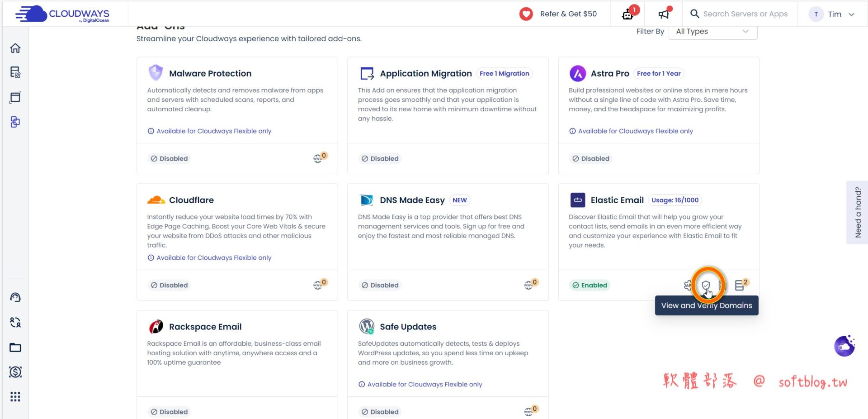Image resolution: width=868 pixels, height=419 pixels.
Task: Click the Disabled status on DNS Made Easy
Action: (x=380, y=285)
